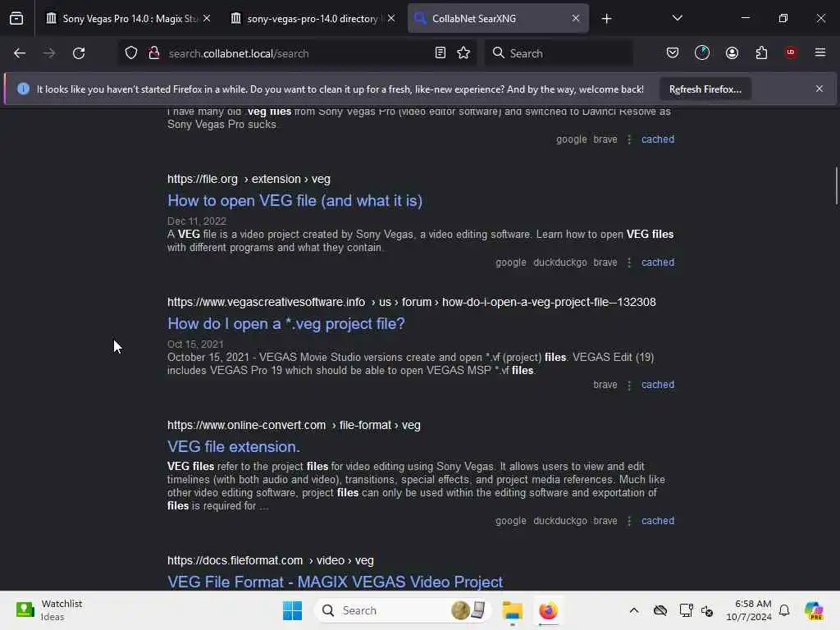Click page vertical scrollbar thumb
Screen dimensions: 840x630
point(836,186)
